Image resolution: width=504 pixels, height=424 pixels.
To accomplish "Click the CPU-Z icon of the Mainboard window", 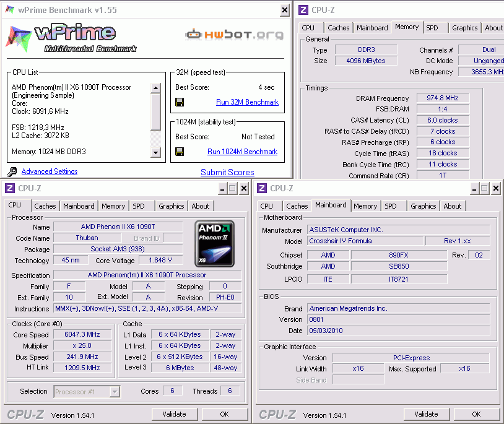I will (262, 188).
